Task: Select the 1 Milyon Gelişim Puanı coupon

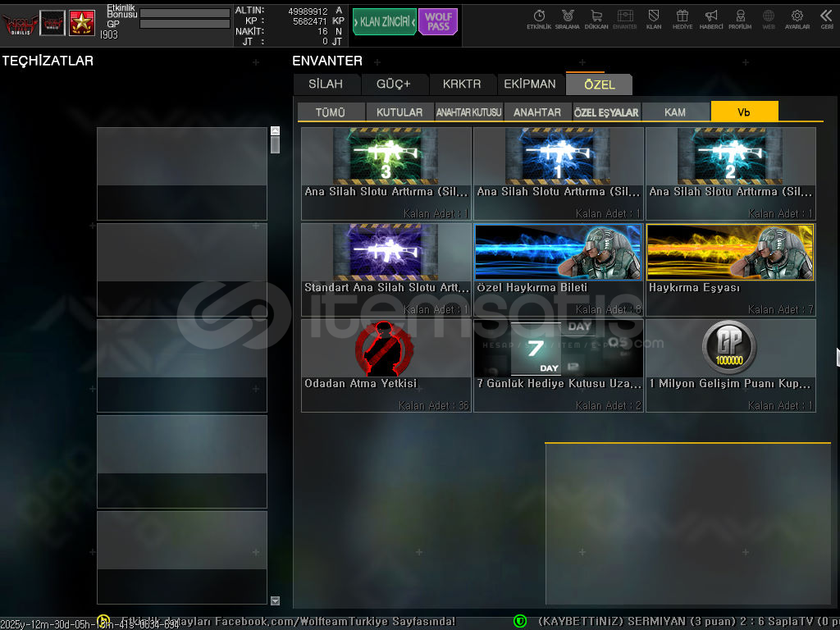Action: tap(730, 365)
